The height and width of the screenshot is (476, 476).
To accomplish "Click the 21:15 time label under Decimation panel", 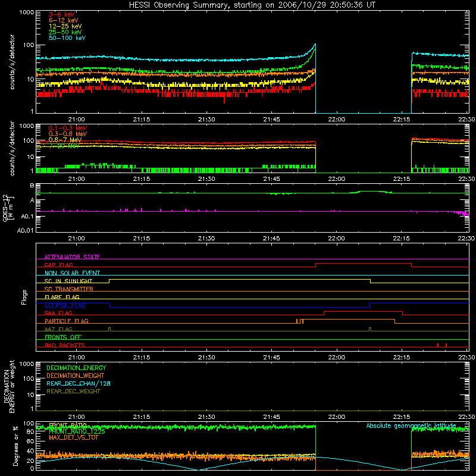I will click(142, 417).
